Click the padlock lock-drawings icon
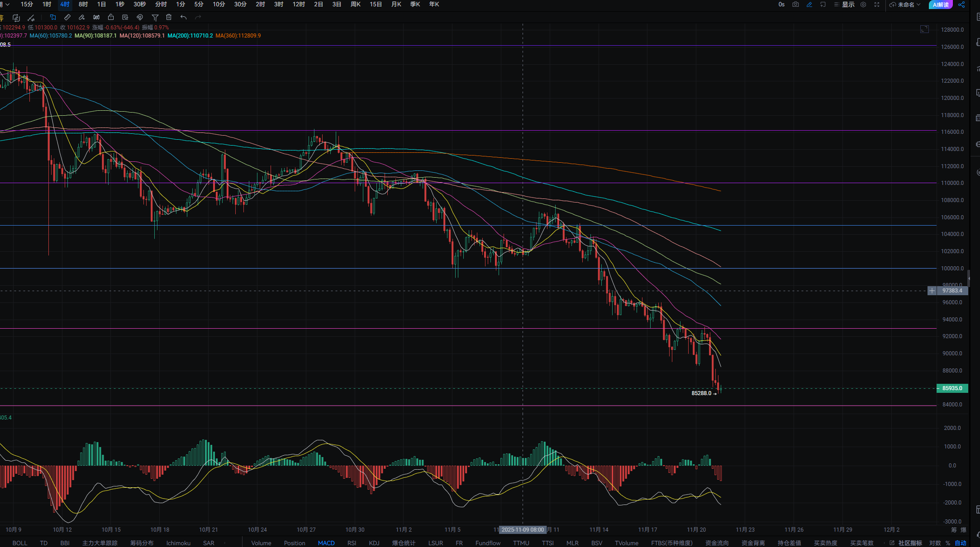980x547 pixels. 111,17
